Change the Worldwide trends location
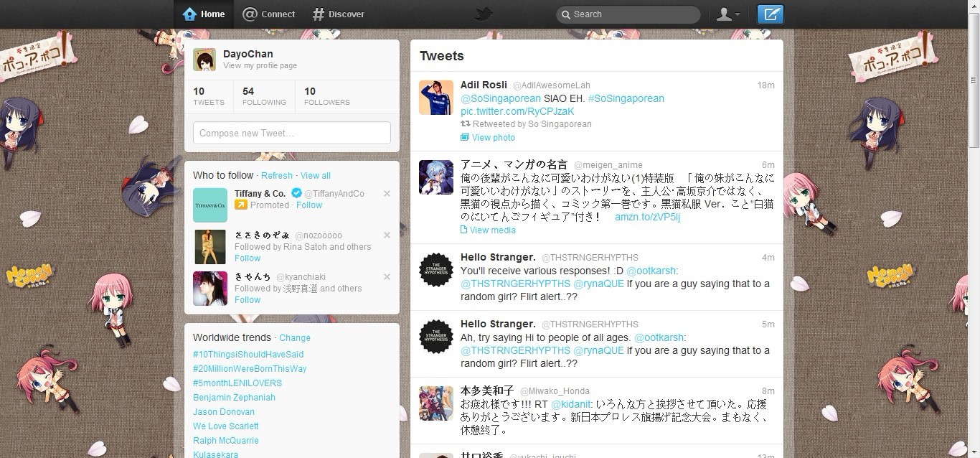 (295, 337)
